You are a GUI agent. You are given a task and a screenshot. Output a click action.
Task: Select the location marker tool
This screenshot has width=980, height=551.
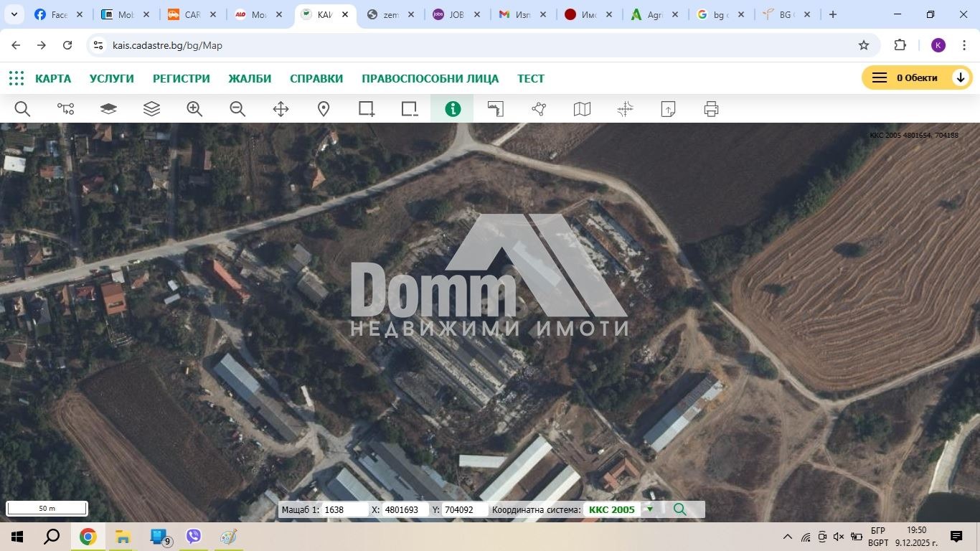tap(324, 108)
